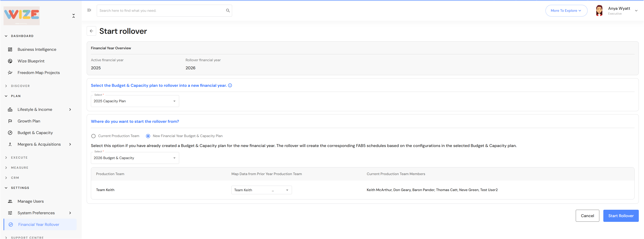Click the Business Intelligence dashboard icon
The height and width of the screenshot is (239, 644).
[x=10, y=50]
